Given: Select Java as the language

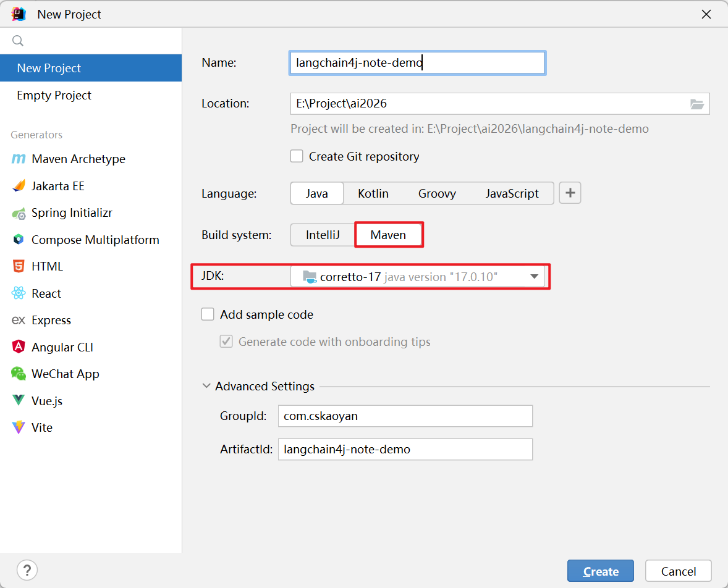Looking at the screenshot, I should click(316, 193).
